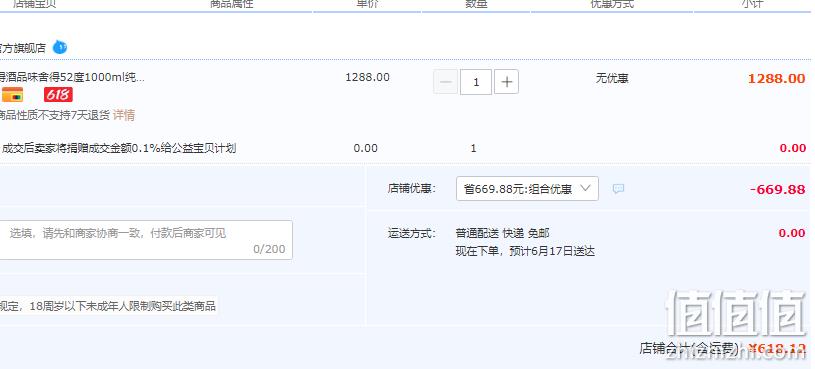The image size is (815, 369).
Task: Open the 省669.88元 组合优惠 dropdown
Action: click(527, 189)
